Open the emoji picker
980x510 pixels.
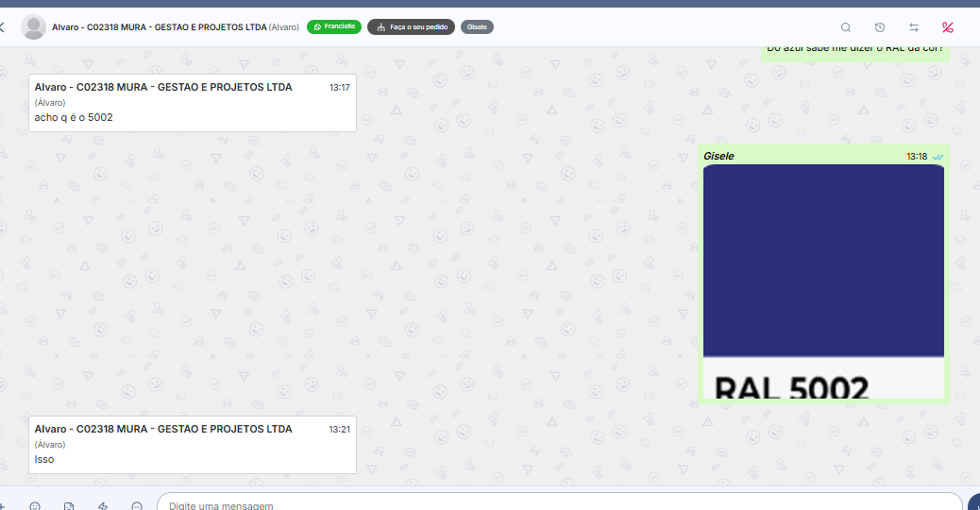click(x=35, y=505)
